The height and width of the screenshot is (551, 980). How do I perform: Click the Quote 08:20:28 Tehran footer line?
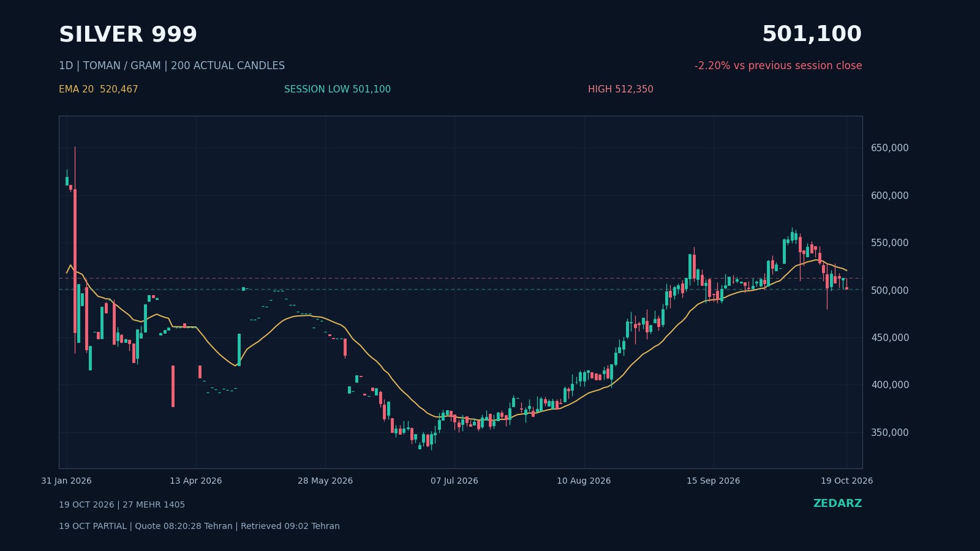[199, 527]
